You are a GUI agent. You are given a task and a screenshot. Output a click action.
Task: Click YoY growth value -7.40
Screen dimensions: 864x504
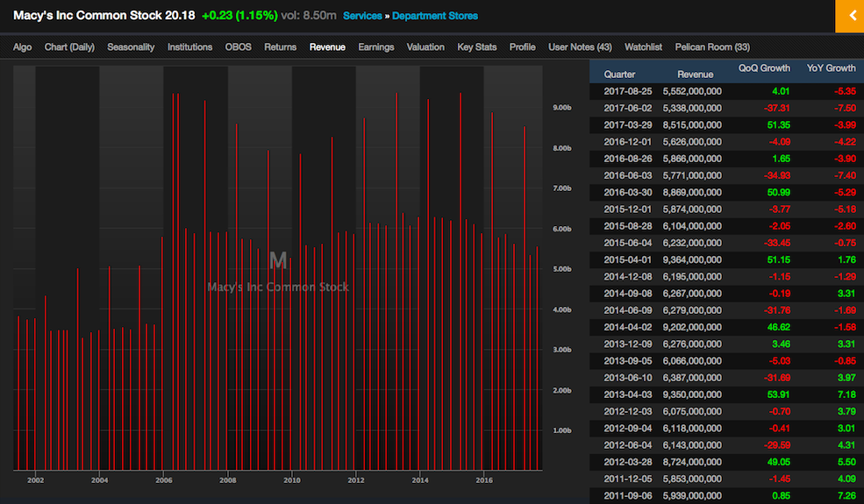click(845, 175)
